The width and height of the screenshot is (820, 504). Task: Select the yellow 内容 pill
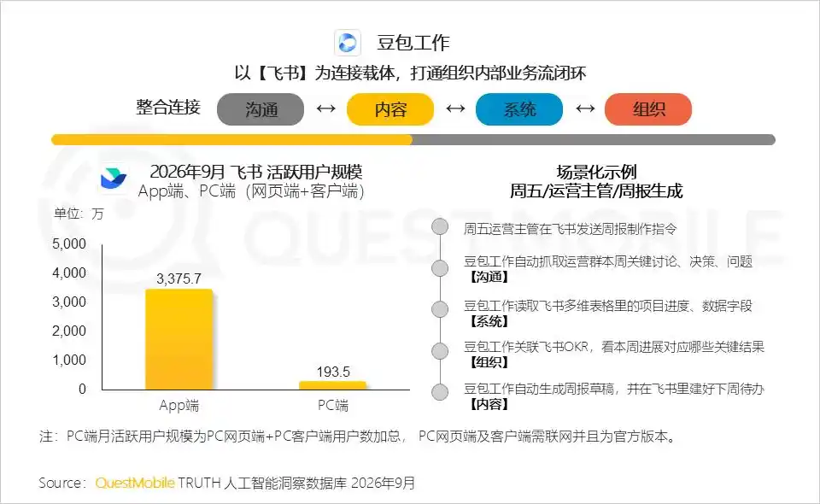(x=390, y=108)
